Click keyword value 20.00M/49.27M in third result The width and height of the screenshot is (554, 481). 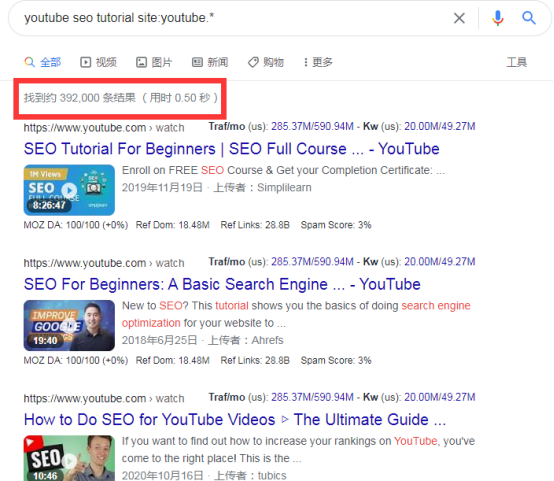pos(440,397)
